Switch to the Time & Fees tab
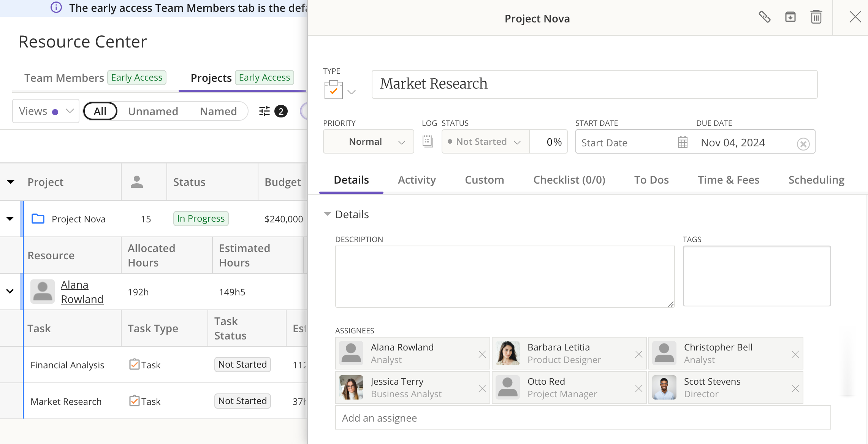 (728, 180)
